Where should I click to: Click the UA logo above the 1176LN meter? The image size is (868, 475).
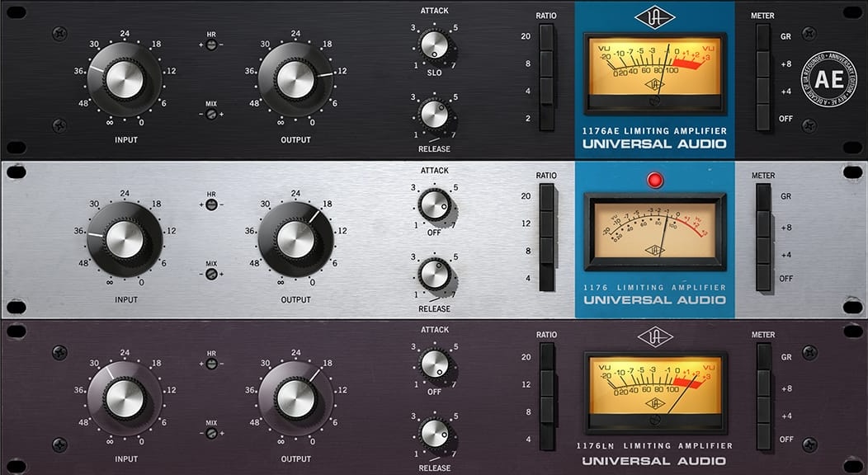coord(654,337)
